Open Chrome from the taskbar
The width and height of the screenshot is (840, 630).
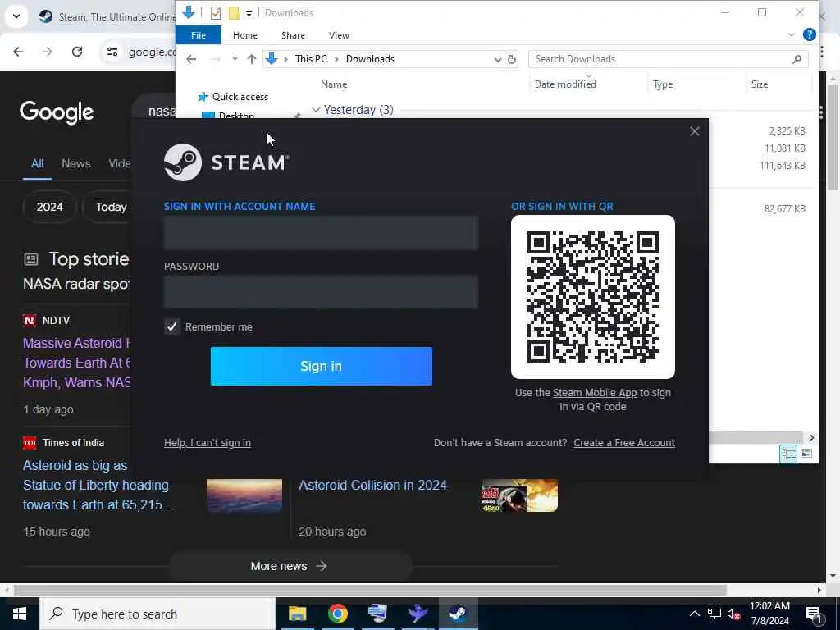(337, 614)
